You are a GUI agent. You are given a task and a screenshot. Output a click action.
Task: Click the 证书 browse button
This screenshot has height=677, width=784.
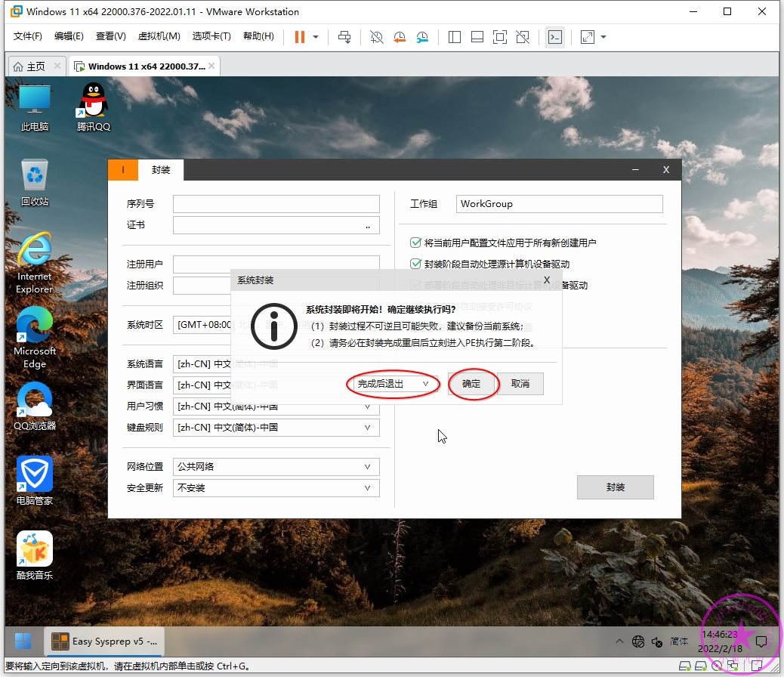pos(368,225)
